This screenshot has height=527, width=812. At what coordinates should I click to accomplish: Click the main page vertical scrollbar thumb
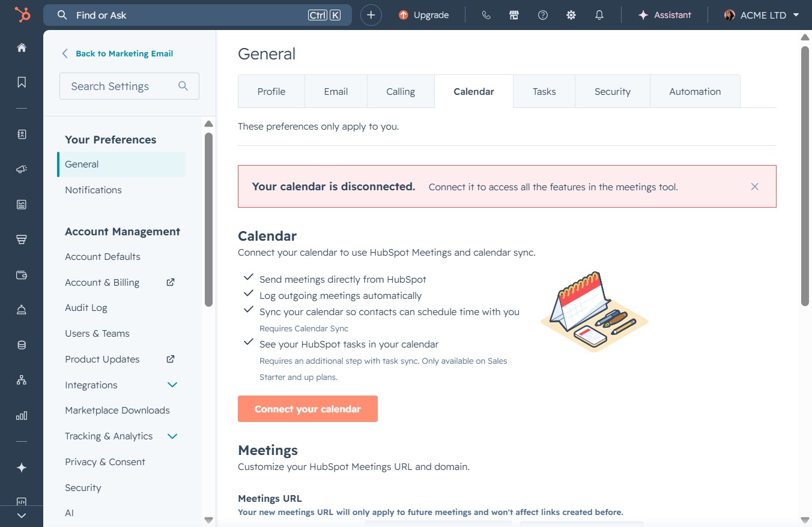pyautogui.click(x=805, y=176)
